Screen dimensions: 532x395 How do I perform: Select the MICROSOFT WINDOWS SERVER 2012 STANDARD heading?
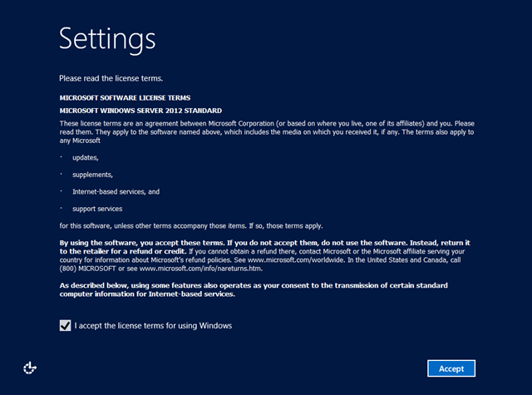tap(140, 111)
